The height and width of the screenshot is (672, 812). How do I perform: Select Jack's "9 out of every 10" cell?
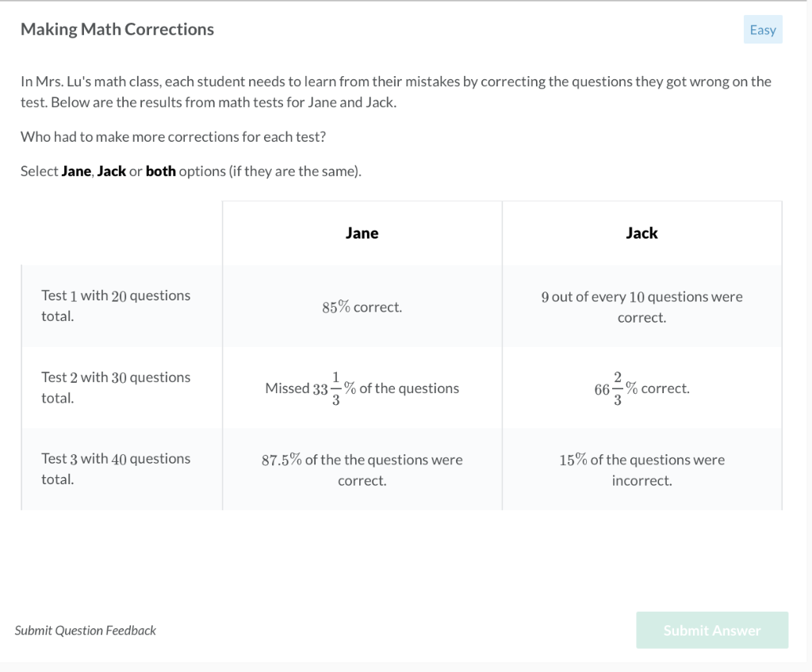pyautogui.click(x=642, y=307)
